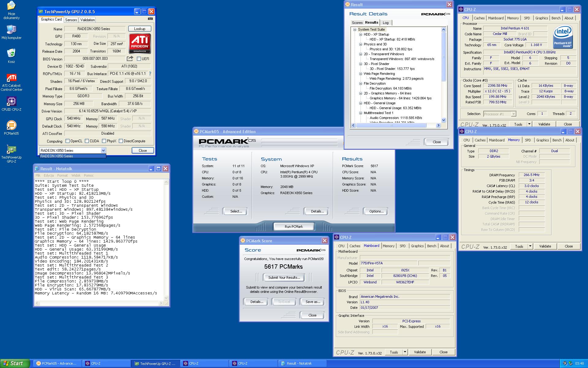Open the Processor #1 selection dropdown
Screen dimensions: 588x368
514,114
